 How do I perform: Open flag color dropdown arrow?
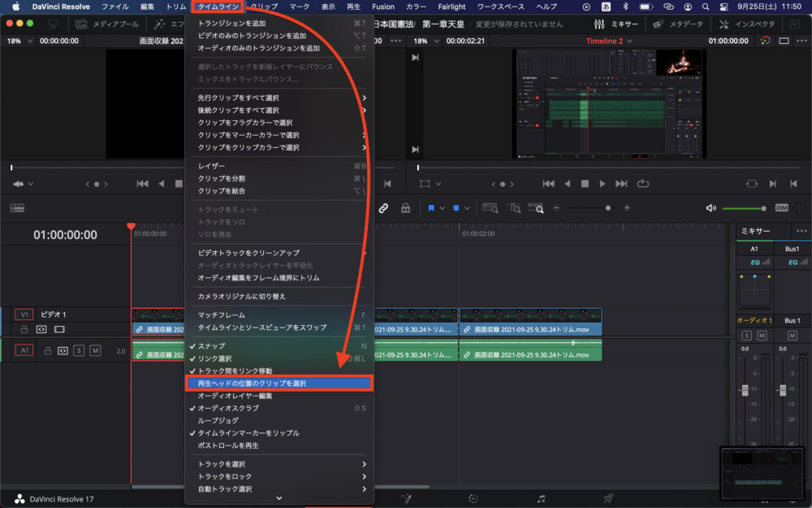[x=443, y=208]
